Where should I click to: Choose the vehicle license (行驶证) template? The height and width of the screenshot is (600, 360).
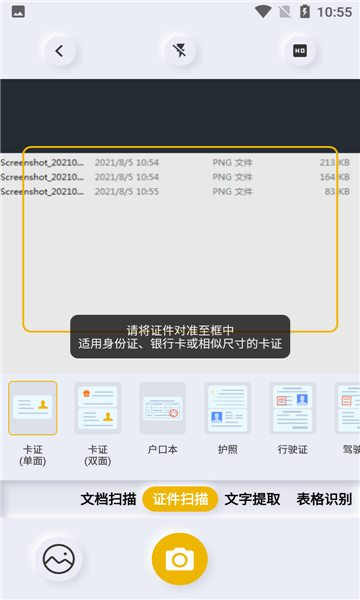tap(293, 408)
